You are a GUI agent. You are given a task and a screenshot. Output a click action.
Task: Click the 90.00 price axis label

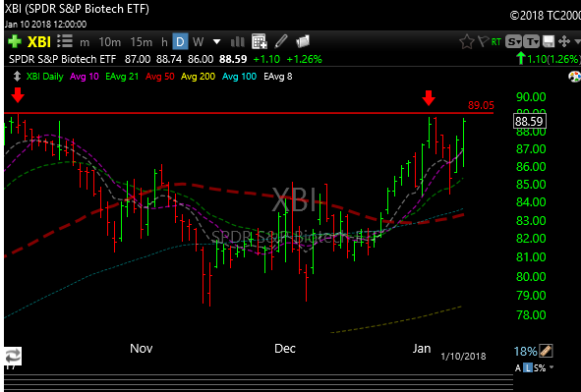coord(531,97)
